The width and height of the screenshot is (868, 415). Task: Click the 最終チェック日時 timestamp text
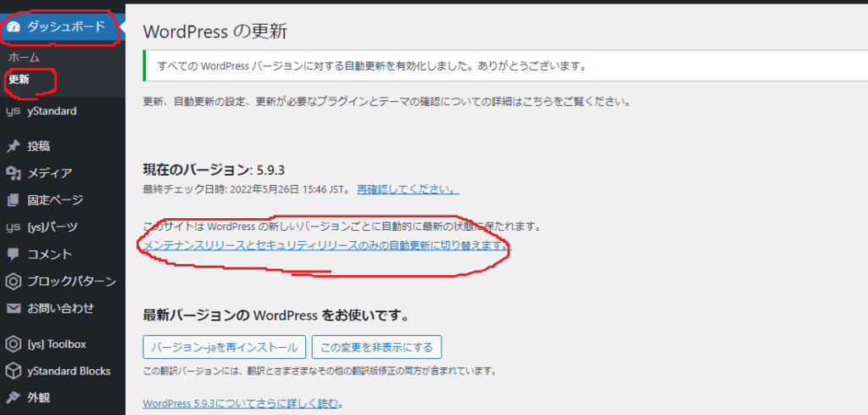pyautogui.click(x=247, y=189)
